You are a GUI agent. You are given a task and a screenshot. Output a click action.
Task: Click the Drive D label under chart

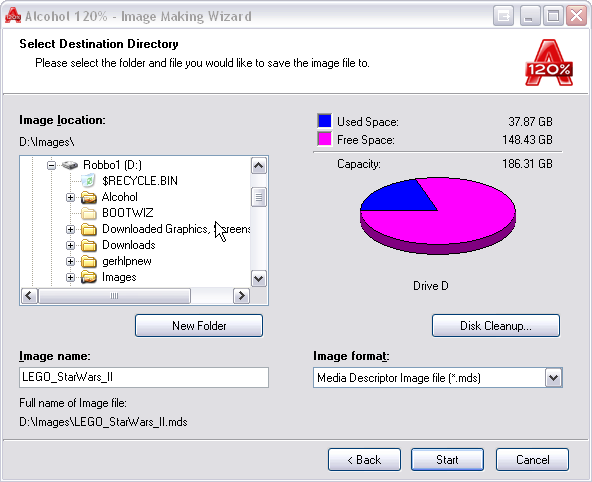coord(431,286)
